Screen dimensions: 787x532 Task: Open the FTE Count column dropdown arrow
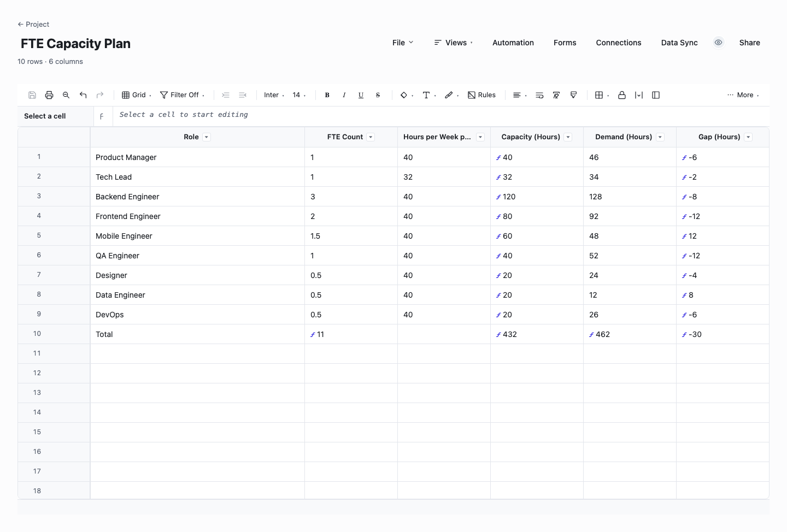(371, 137)
